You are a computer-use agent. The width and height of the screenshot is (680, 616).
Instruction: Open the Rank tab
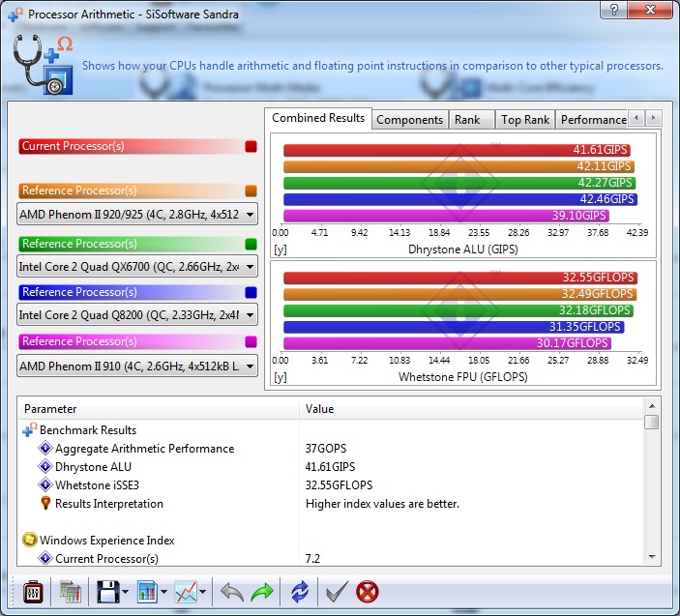point(471,120)
